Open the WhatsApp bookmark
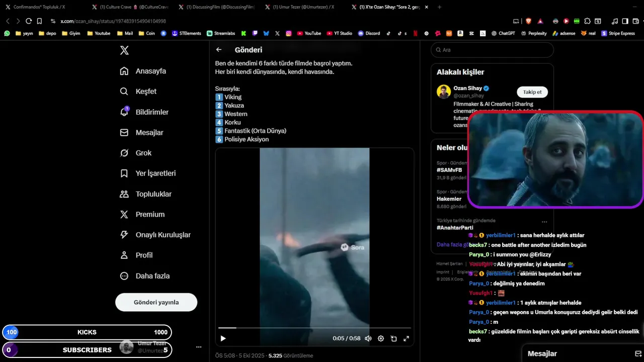 tap(7, 33)
